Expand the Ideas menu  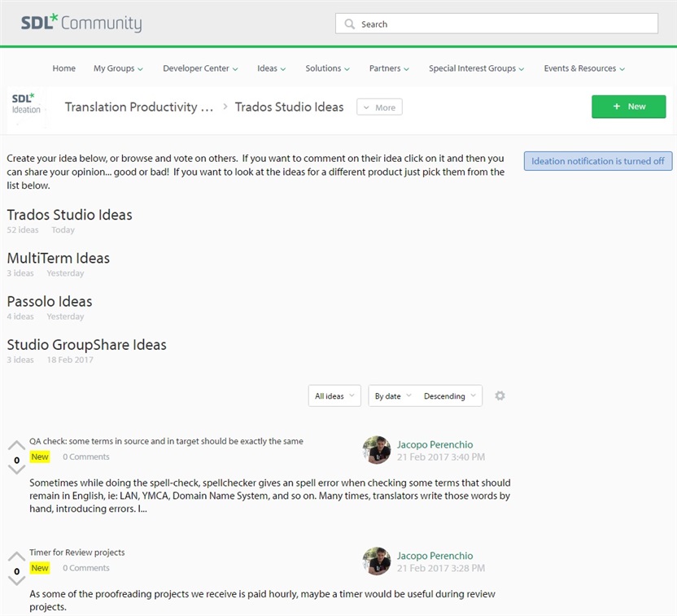coord(272,68)
